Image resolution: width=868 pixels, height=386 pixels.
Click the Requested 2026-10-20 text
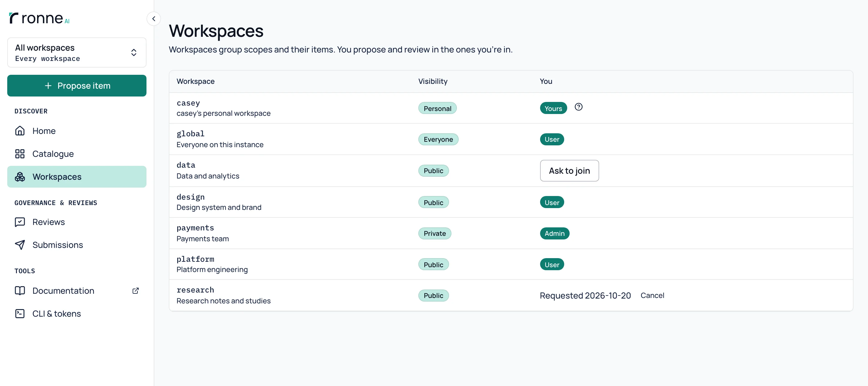[x=585, y=295]
